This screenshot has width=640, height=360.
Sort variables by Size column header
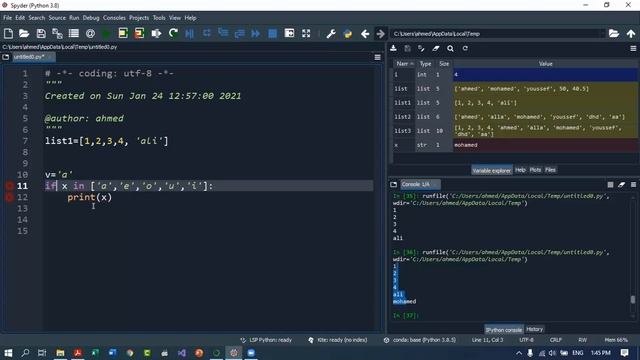pyautogui.click(x=444, y=64)
